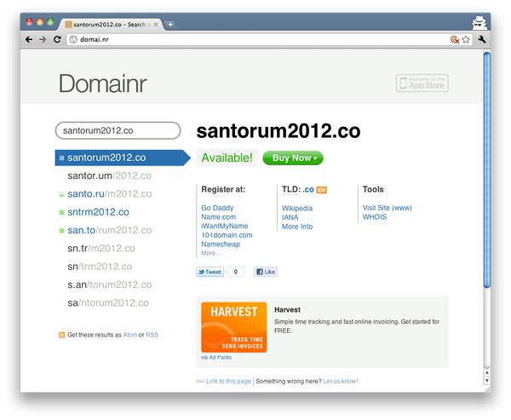Register at Go Daddy
This screenshot has width=511, height=420.
(217, 208)
